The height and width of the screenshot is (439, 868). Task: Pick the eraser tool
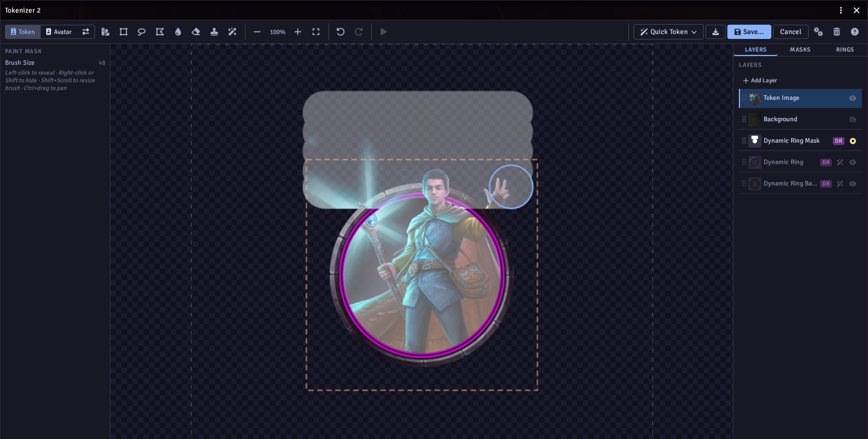coord(196,32)
